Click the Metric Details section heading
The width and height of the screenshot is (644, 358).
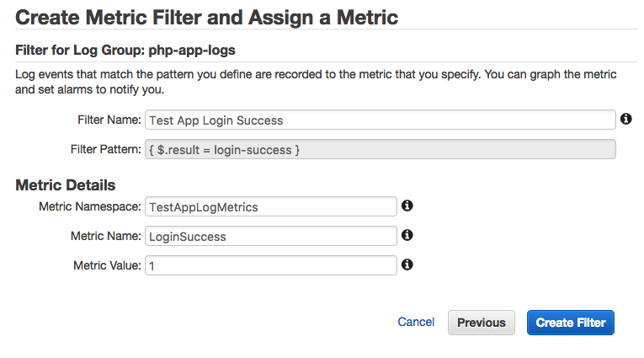(x=66, y=184)
